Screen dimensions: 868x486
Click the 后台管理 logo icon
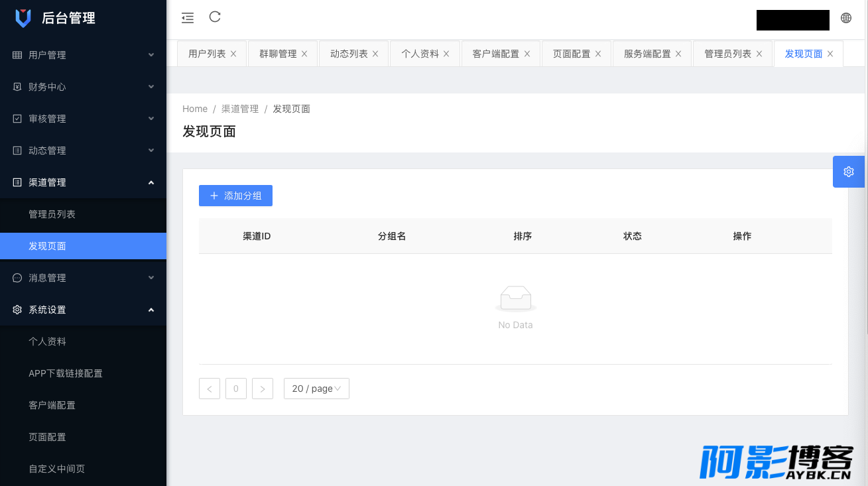tap(23, 18)
